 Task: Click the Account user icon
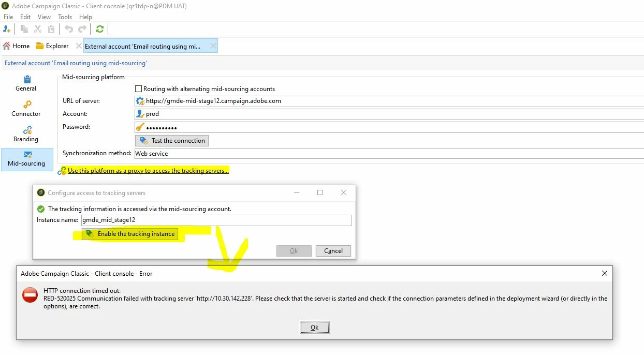pos(140,114)
